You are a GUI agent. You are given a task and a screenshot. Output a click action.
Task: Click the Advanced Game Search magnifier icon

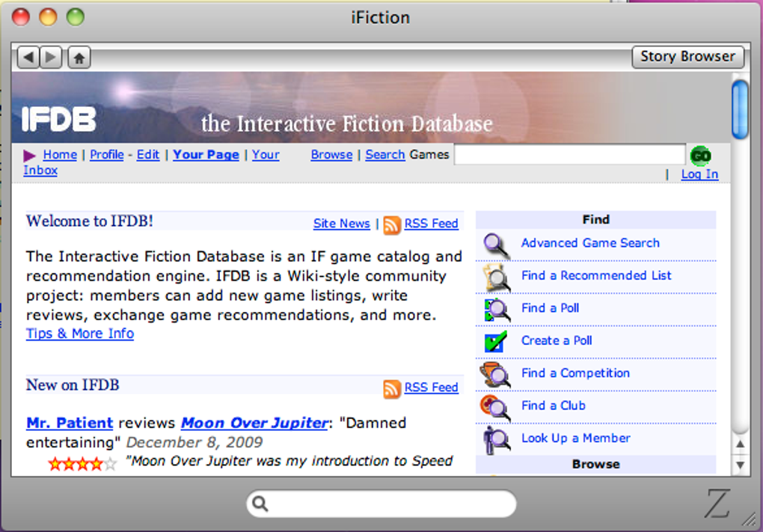496,244
